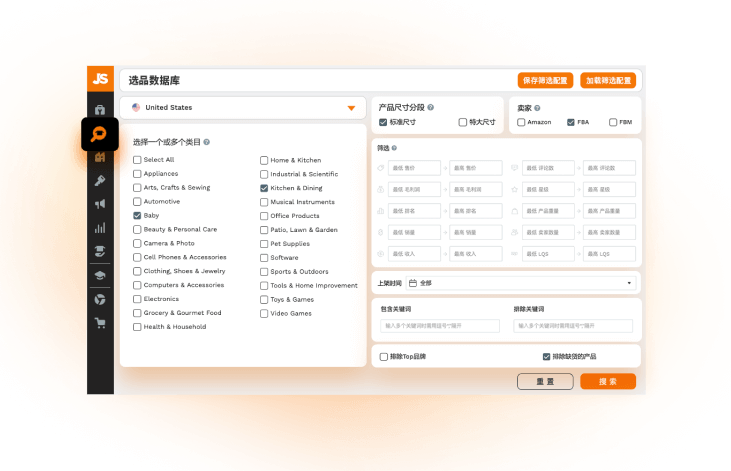Check the Select All checkbox
The width and height of the screenshot is (731, 471).
pyautogui.click(x=137, y=160)
